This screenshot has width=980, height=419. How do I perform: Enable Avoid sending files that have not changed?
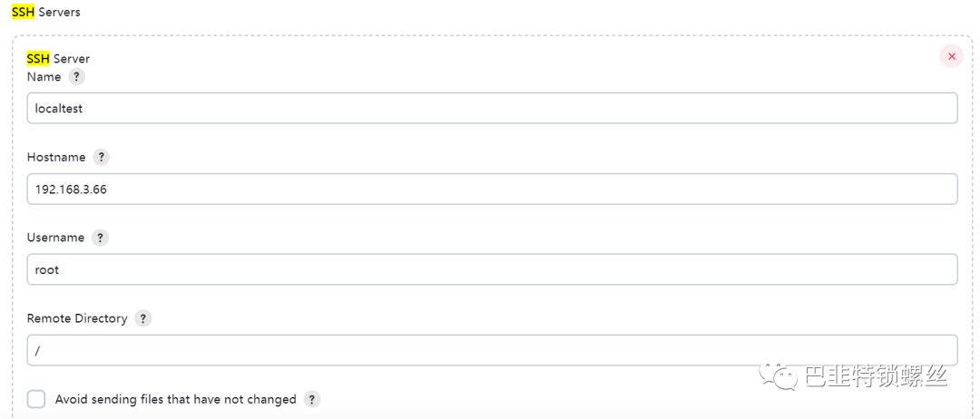click(x=36, y=399)
